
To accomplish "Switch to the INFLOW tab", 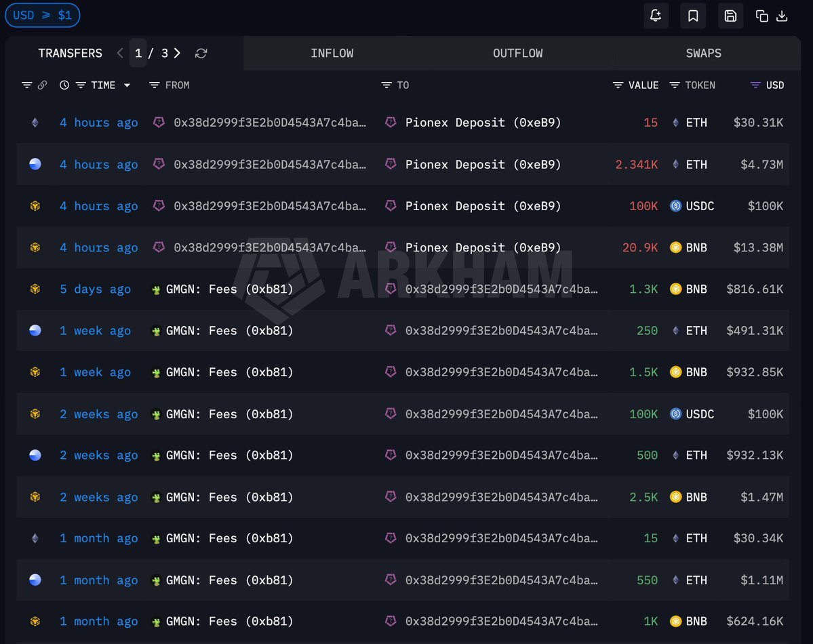I will [332, 53].
